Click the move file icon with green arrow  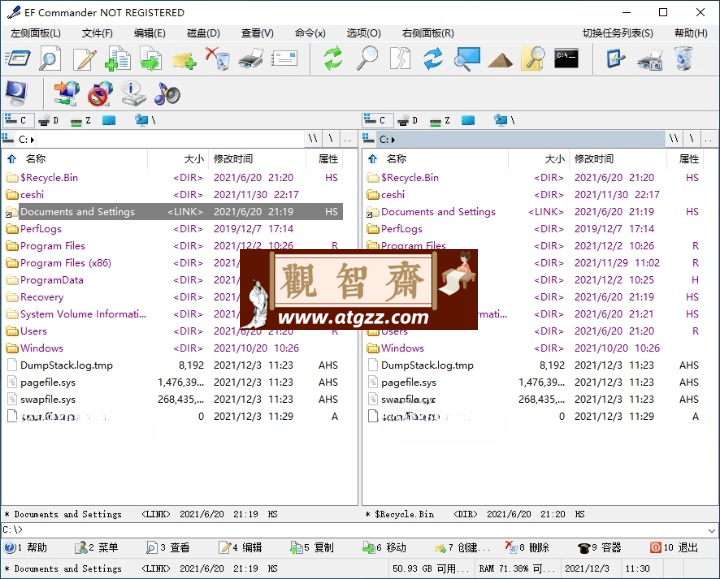click(151, 59)
